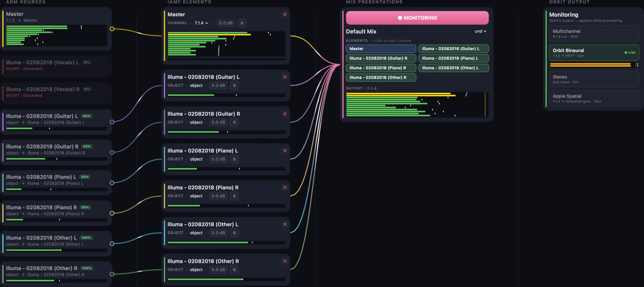Screen dimensions: 644x287
Task: Open the 7.1.4 channel layout dropdown
Action: coord(201,23)
